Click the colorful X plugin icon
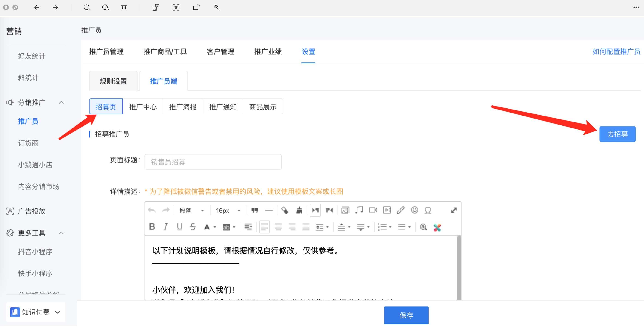Screen dimensions: 644x327 tap(437, 227)
